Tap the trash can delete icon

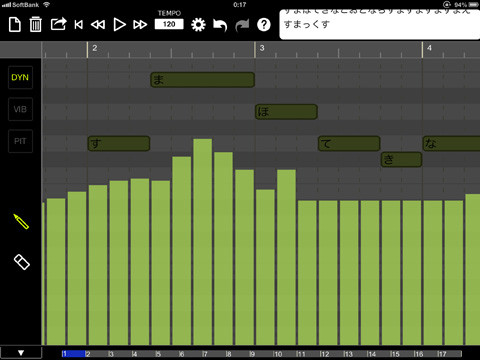[36, 25]
